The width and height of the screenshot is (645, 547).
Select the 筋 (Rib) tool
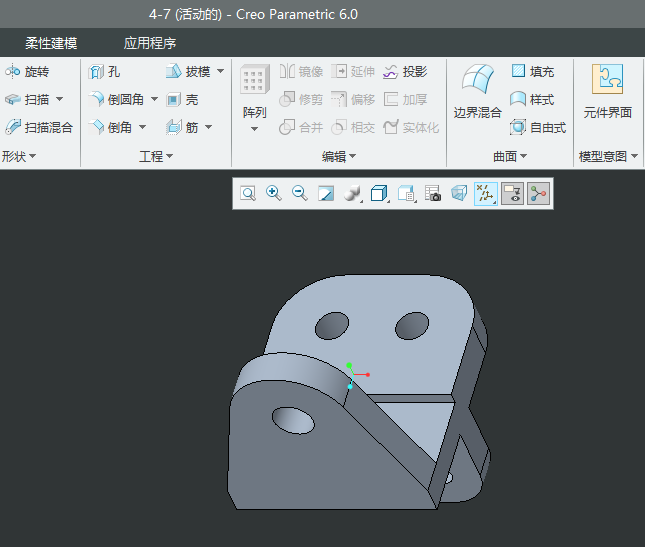coord(182,127)
